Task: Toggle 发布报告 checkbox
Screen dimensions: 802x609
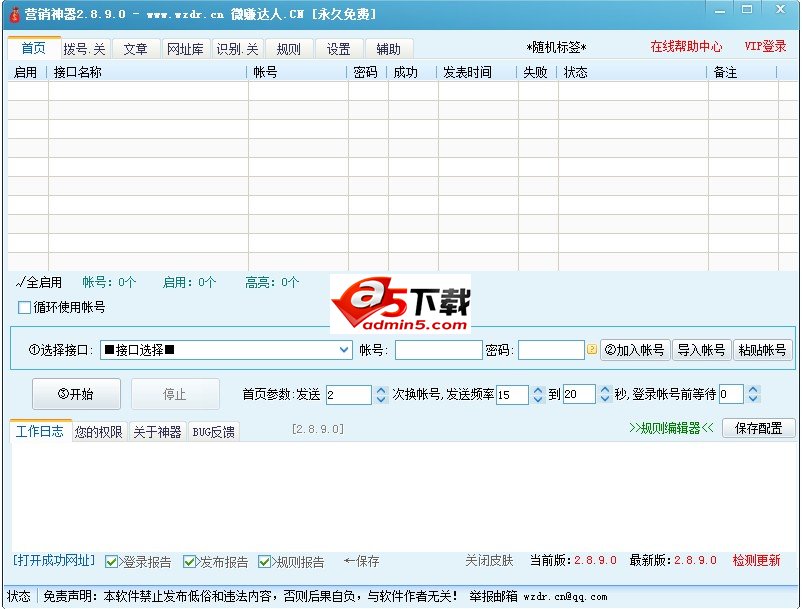Action: [x=189, y=562]
